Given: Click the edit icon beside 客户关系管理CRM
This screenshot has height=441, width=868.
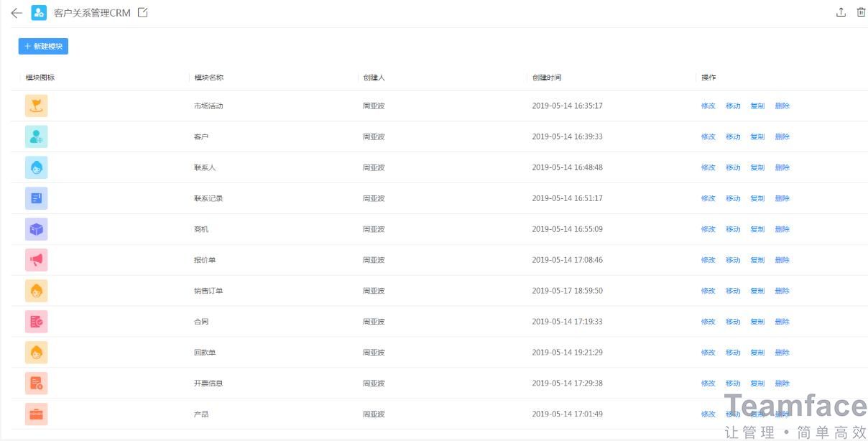Looking at the screenshot, I should coord(143,12).
